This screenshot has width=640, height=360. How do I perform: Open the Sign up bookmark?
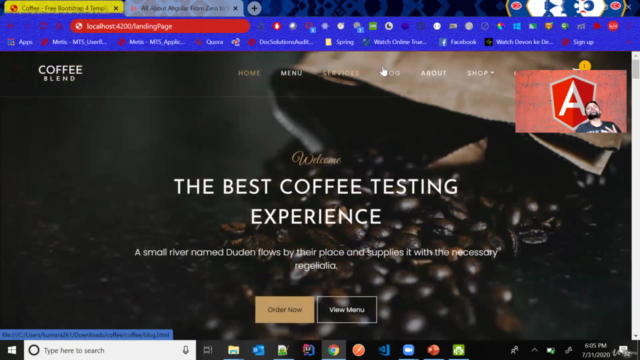578,42
